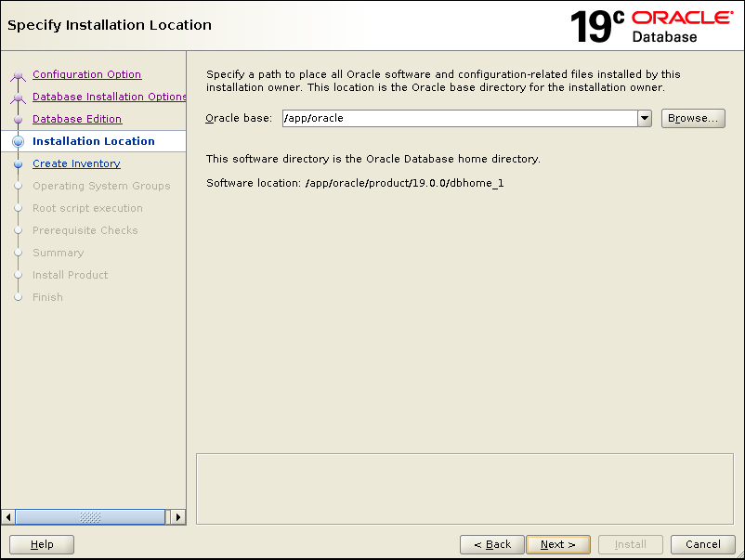Screen dimensions: 745x560
Task: Click the Operating System Groups step marker
Action: click(18, 186)
